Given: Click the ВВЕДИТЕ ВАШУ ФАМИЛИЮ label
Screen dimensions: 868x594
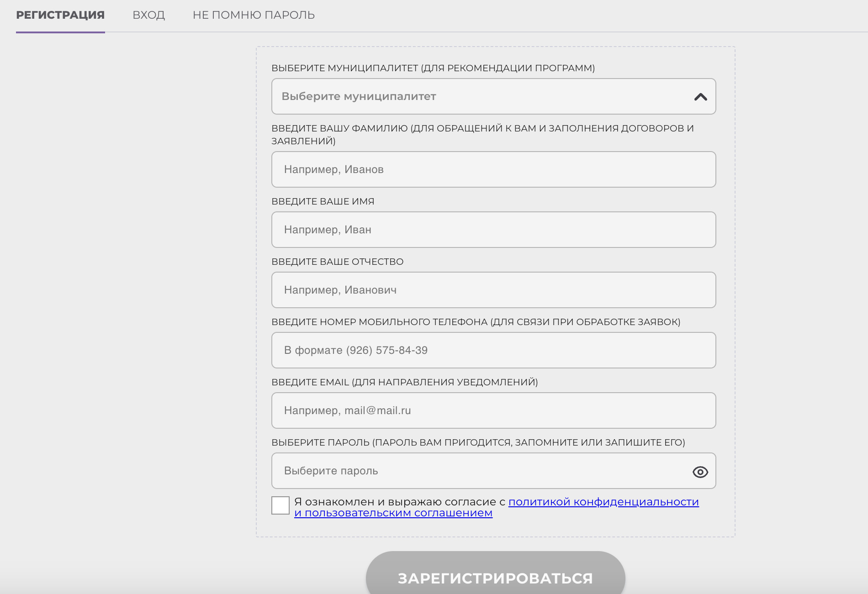Looking at the screenshot, I should click(483, 135).
